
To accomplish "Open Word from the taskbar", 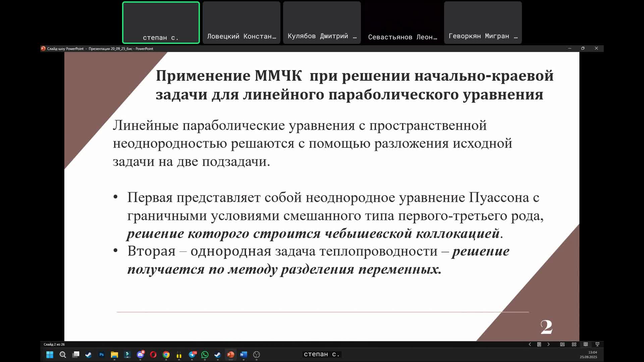I will (244, 355).
